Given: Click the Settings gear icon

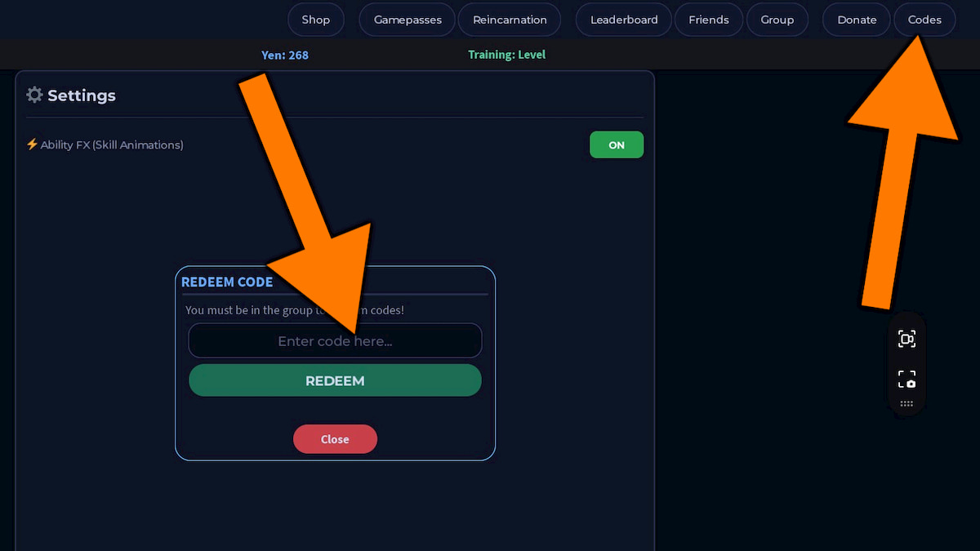Looking at the screenshot, I should (x=34, y=95).
